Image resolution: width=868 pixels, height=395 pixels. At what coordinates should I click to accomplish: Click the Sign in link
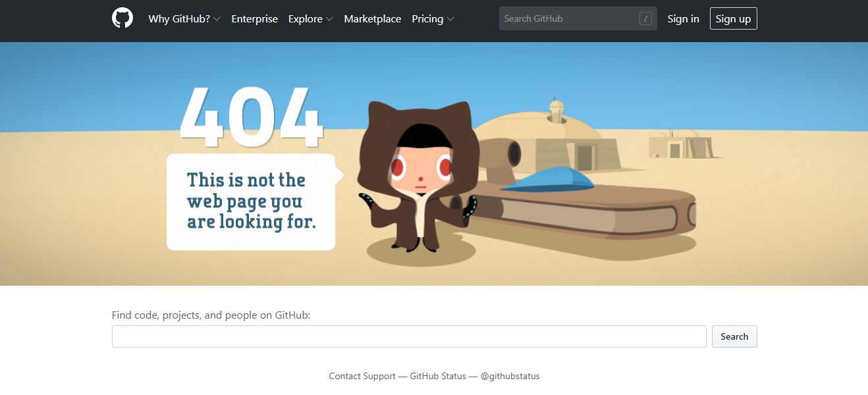[x=683, y=19]
